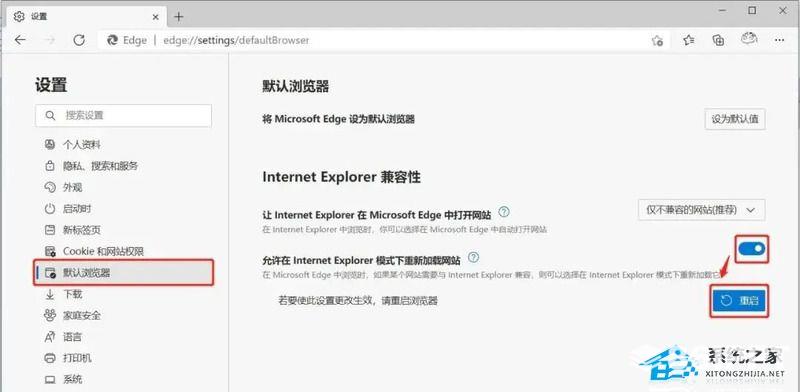Click the magnifier icon in settings search

(x=50, y=115)
